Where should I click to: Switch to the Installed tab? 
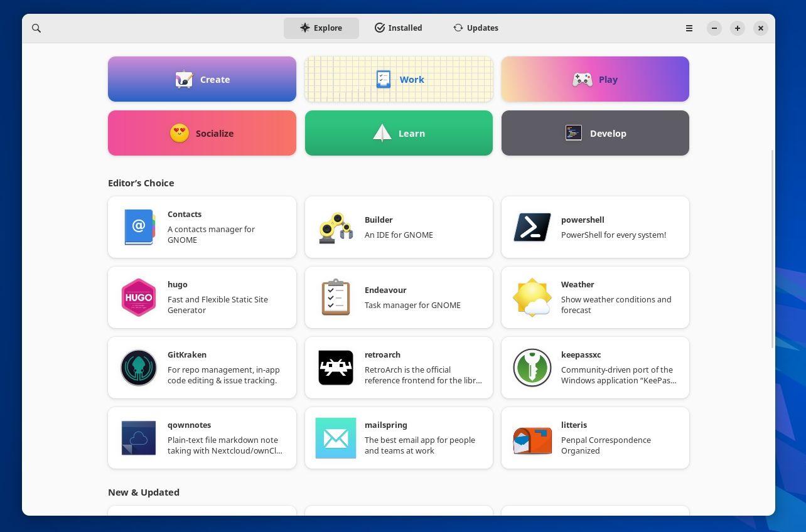click(x=398, y=28)
